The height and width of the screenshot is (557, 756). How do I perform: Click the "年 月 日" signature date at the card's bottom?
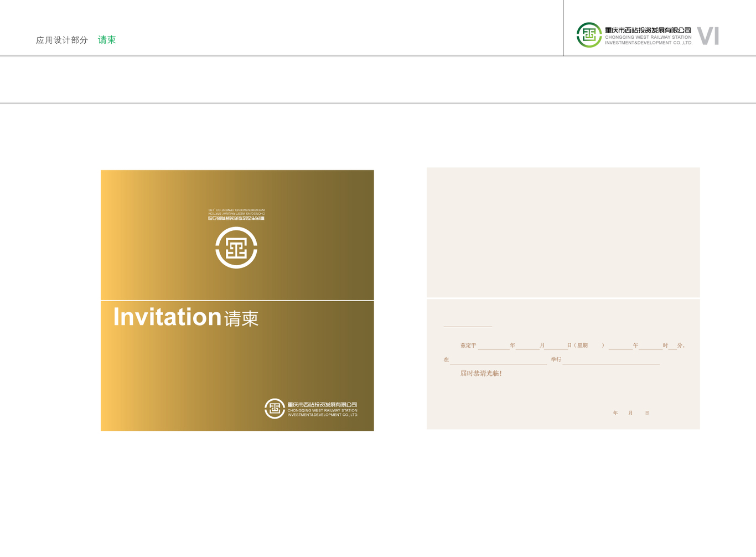[631, 413]
